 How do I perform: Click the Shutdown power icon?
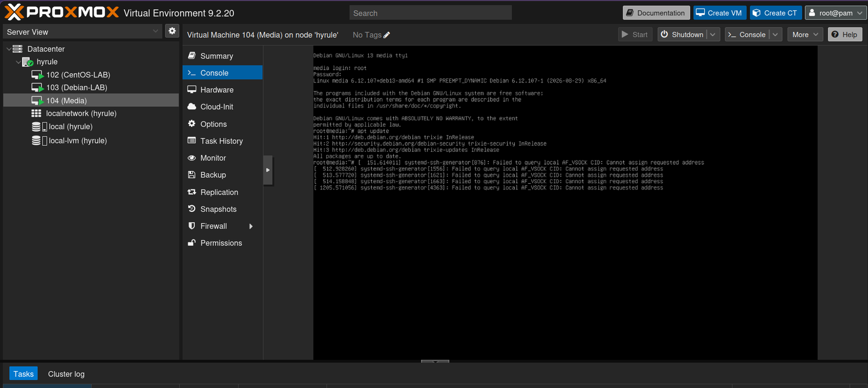click(664, 34)
